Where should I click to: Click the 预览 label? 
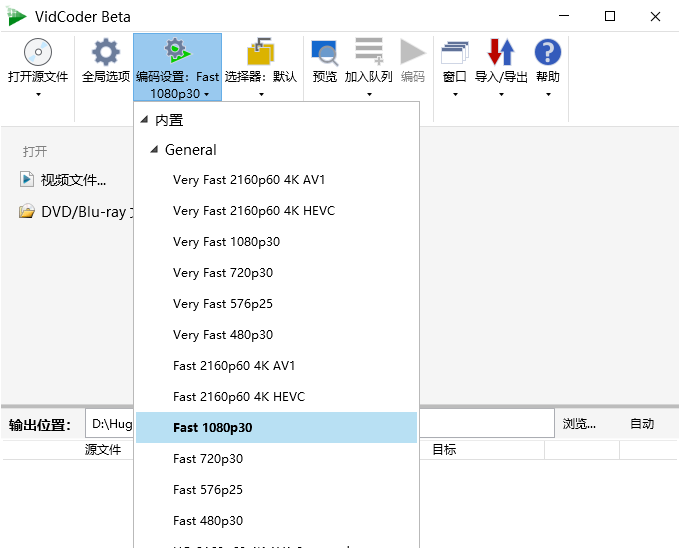click(x=325, y=77)
